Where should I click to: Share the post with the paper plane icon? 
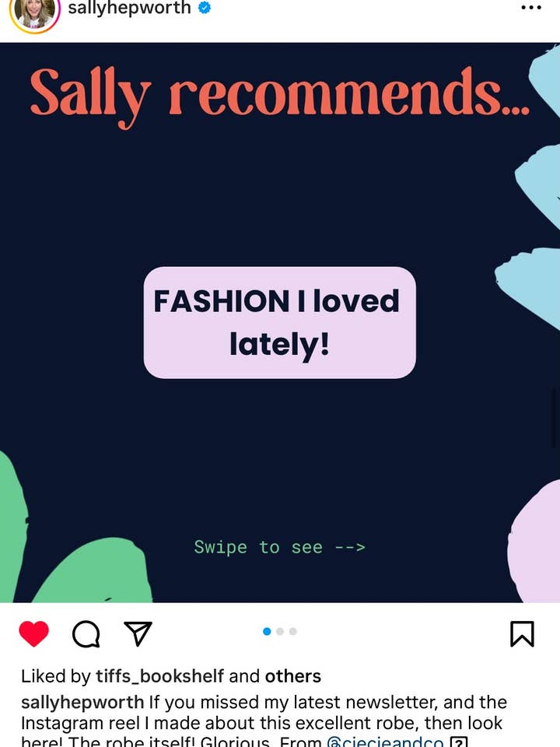click(x=138, y=633)
